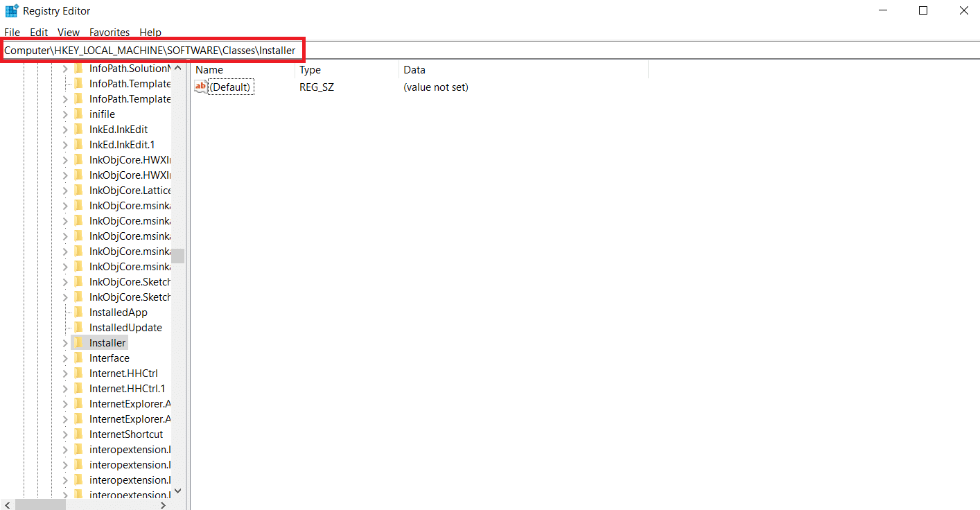Select the InkEd.InkEdit key label
The image size is (980, 510).
click(x=119, y=129)
